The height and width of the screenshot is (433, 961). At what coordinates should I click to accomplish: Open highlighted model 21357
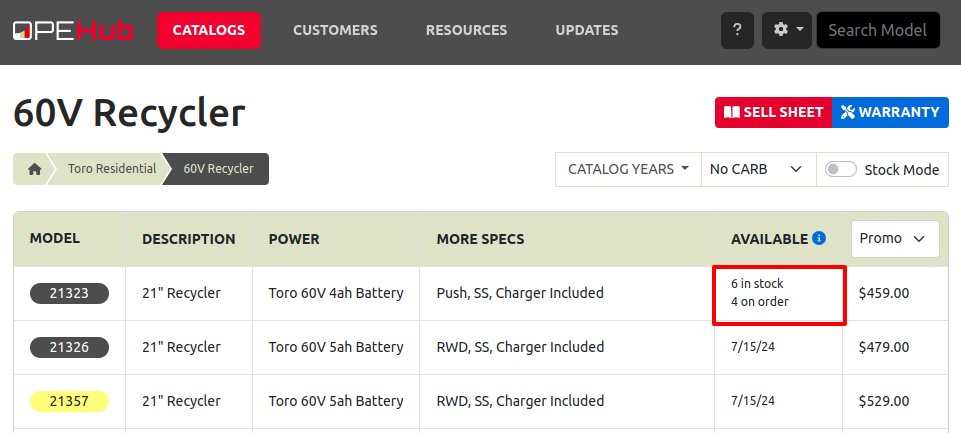click(x=69, y=401)
